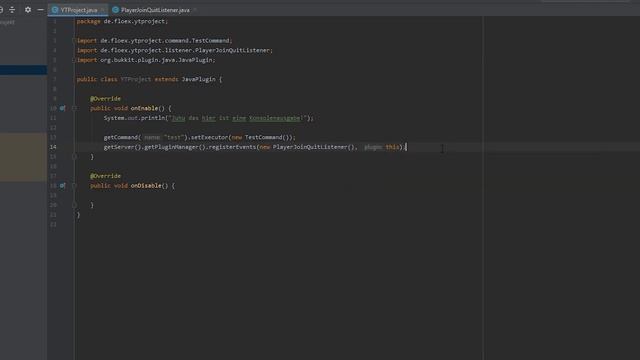Open project panel settings gear
The width and height of the screenshot is (640, 360).
click(x=28, y=9)
